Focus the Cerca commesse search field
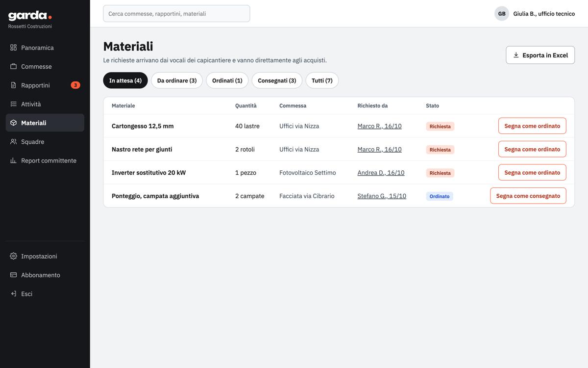This screenshot has height=368, width=588. (176, 14)
